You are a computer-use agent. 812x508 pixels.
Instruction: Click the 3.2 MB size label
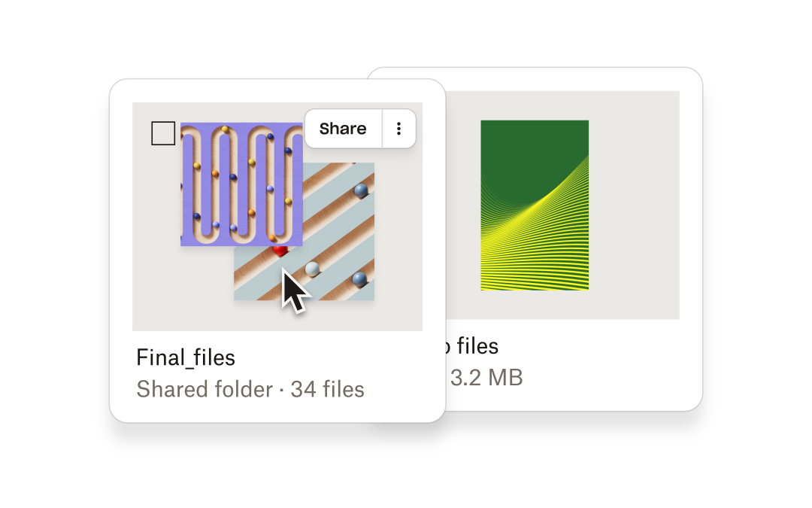[x=486, y=377]
